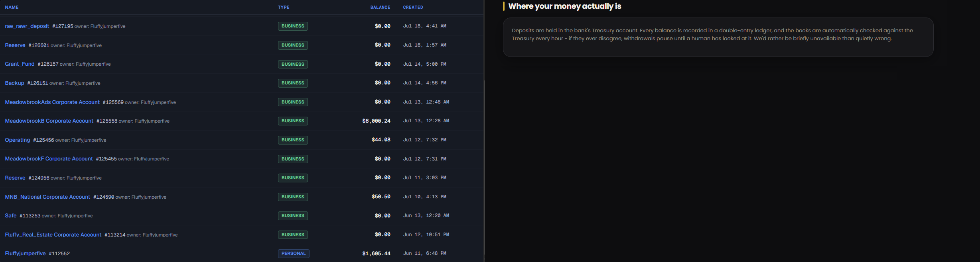Open MeadowbrookB Corporate Account
The image size is (980, 262).
click(49, 121)
